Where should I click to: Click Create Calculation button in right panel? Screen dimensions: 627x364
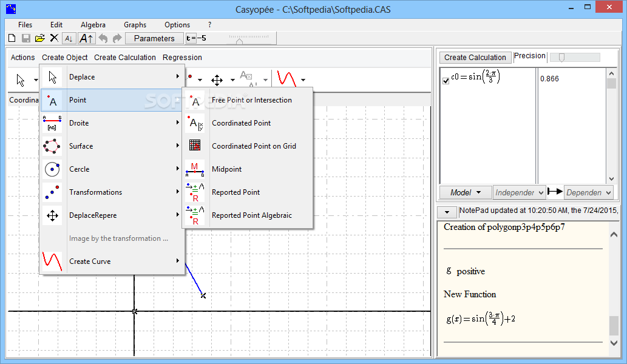(x=475, y=58)
